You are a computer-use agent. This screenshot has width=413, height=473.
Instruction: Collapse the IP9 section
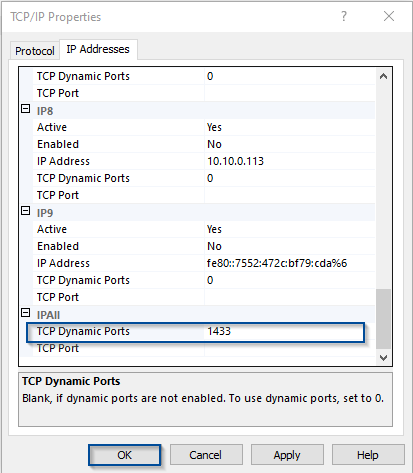(x=26, y=211)
